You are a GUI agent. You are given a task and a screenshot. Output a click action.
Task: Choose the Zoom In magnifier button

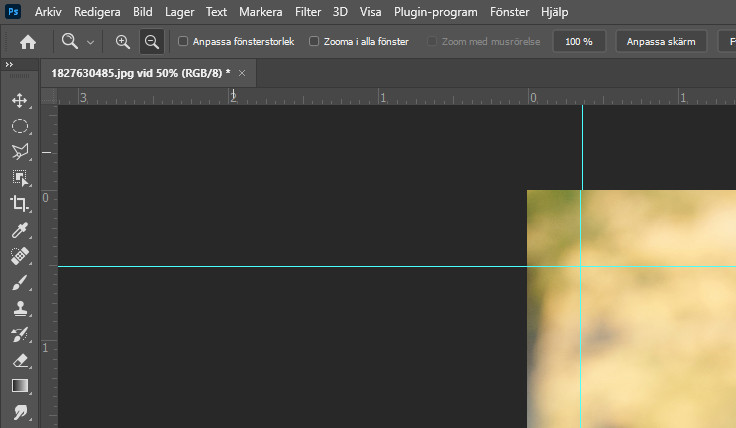tap(123, 42)
